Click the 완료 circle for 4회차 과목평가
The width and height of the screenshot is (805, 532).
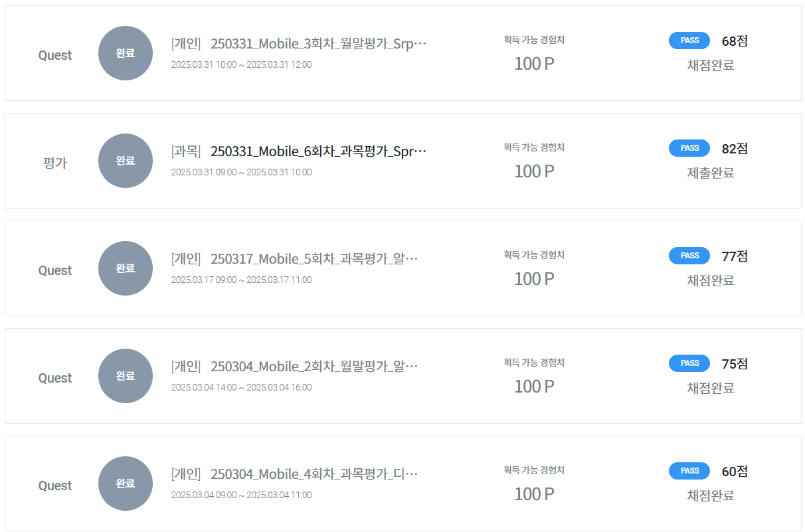(x=126, y=484)
